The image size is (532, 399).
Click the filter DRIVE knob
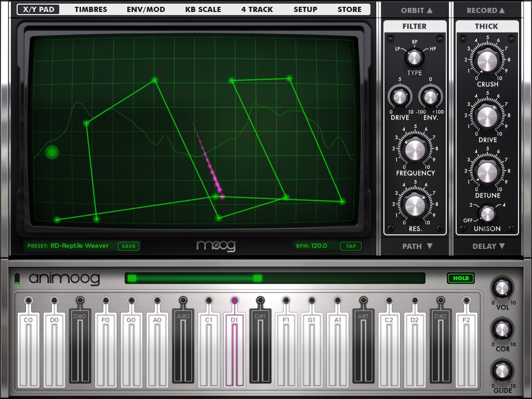400,97
